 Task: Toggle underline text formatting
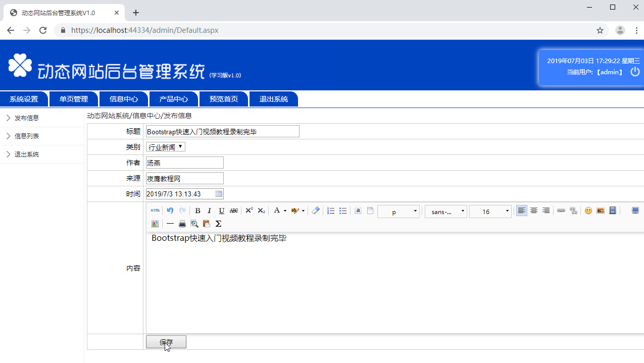pos(221,211)
